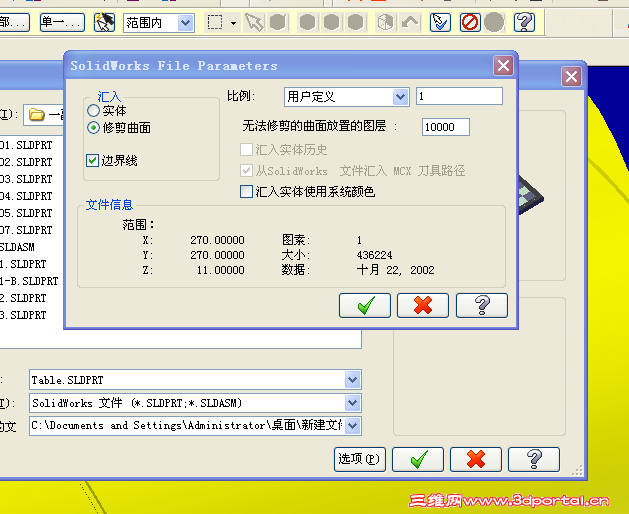Click the dashed rectangle window-select icon

(215, 22)
